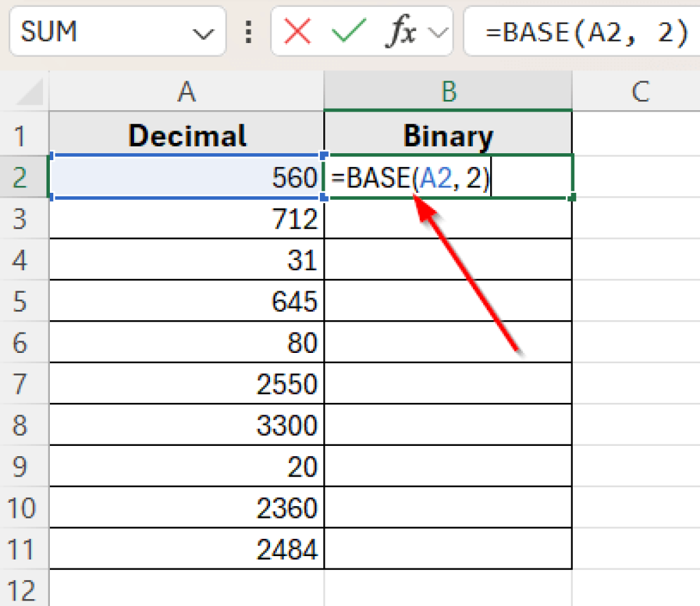The height and width of the screenshot is (606, 700).
Task: Select column A header
Action: tap(186, 90)
